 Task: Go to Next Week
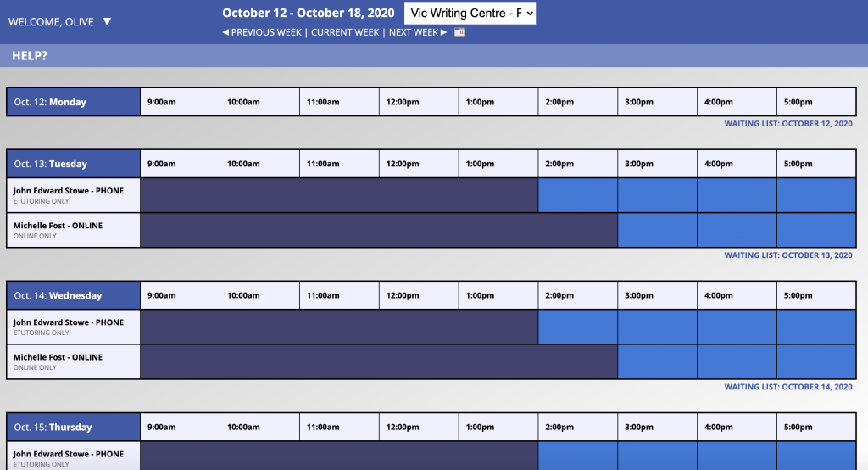417,32
